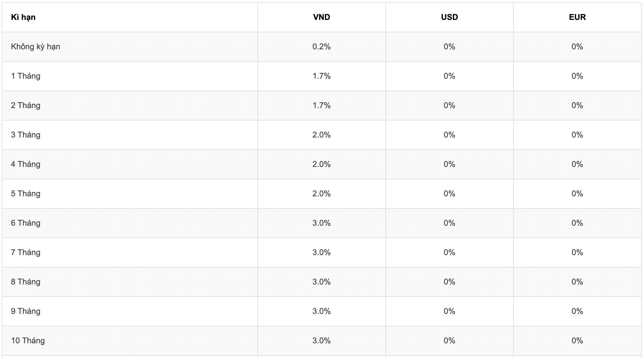The height and width of the screenshot is (358, 644).
Task: Select the 9 Tháng row label
Action: (26, 311)
